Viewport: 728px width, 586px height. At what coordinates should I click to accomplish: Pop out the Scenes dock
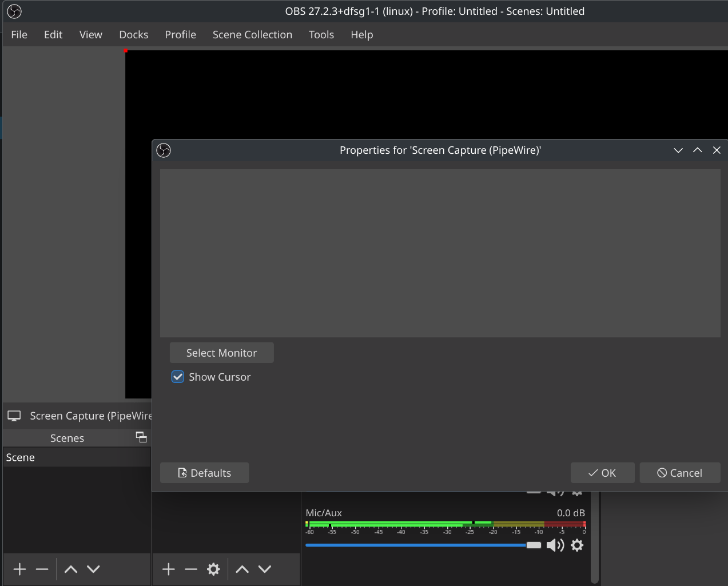tap(141, 437)
